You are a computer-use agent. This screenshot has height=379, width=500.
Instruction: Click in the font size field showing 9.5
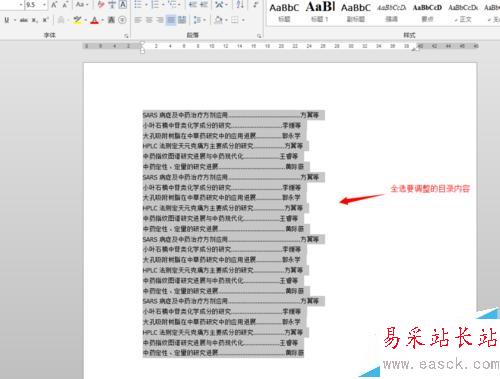(33, 5)
